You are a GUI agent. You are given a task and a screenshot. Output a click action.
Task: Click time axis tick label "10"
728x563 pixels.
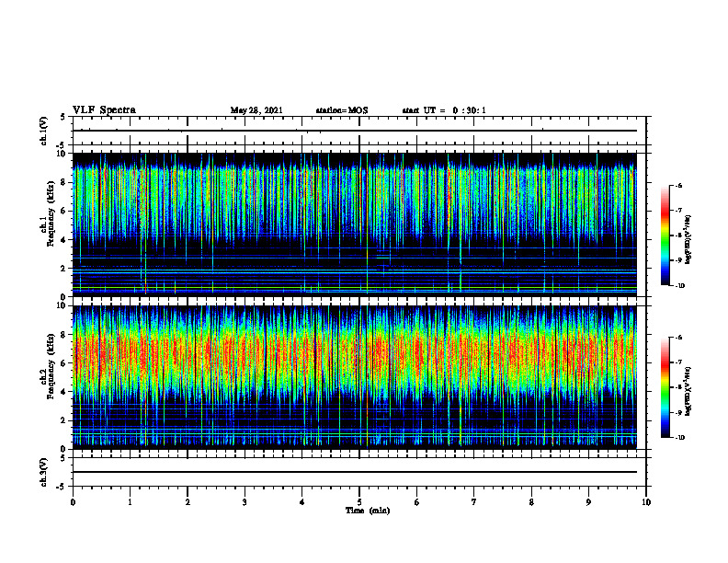646,502
